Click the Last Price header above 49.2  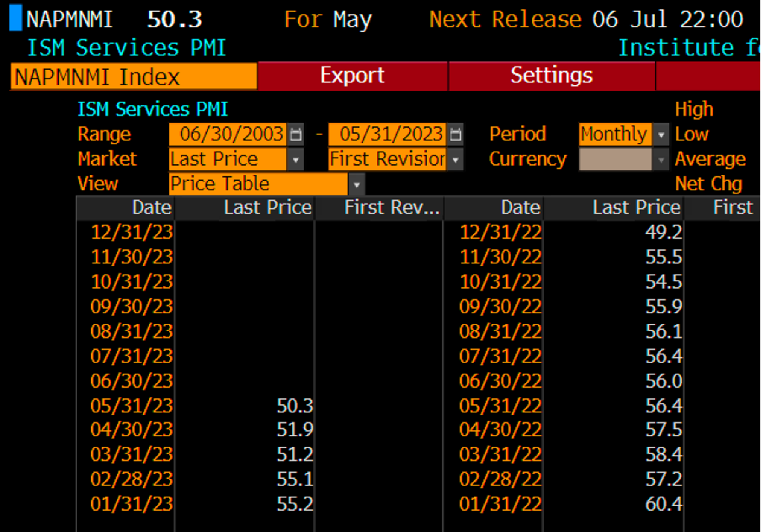[x=614, y=208]
